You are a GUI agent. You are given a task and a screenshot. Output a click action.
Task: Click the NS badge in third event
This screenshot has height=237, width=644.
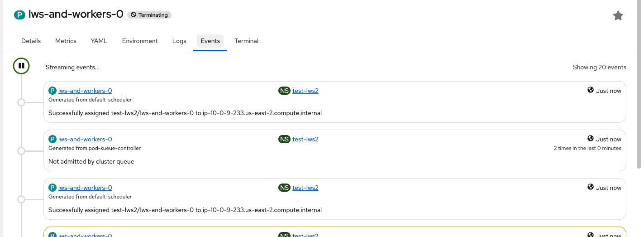284,188
